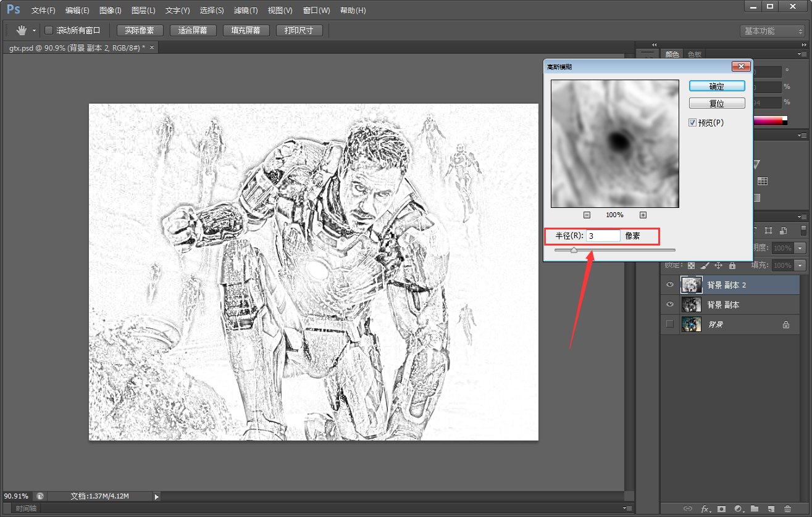Zoom in the Gaussian blur preview
This screenshot has width=812, height=517.
pos(643,215)
